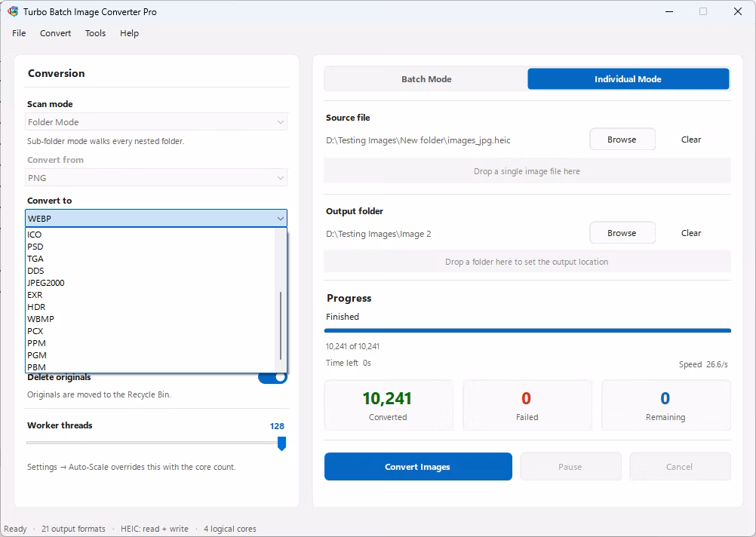Image resolution: width=756 pixels, height=537 pixels.
Task: Toggle the Delete originals switch
Action: 273,377
